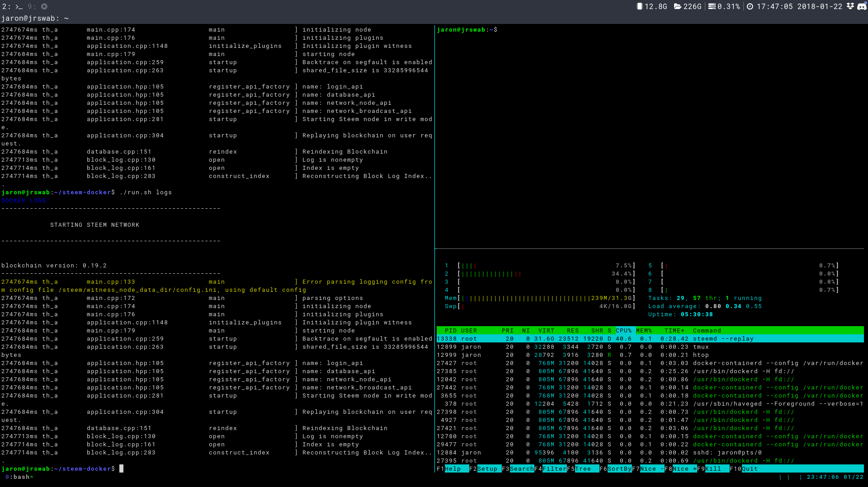This screenshot has height=487, width=868.
Task: Open F6 SortBy menu in htop
Action: tap(615, 468)
